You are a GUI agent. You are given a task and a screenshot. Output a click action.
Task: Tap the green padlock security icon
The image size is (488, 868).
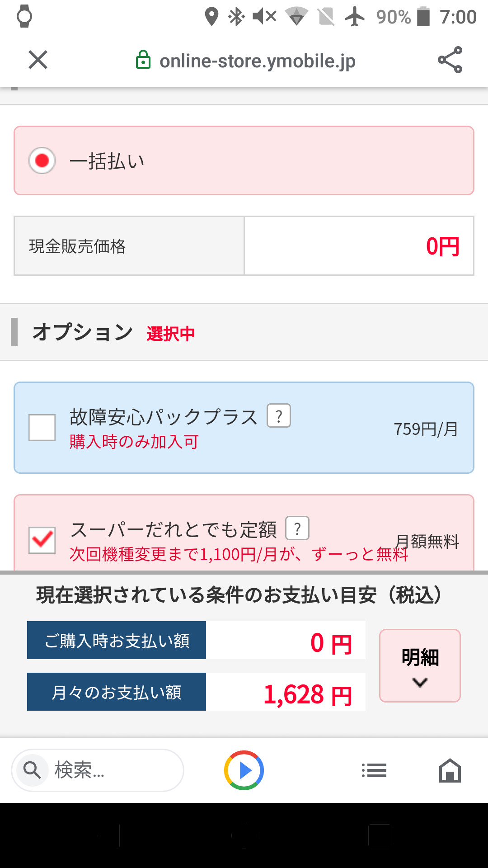pos(143,60)
